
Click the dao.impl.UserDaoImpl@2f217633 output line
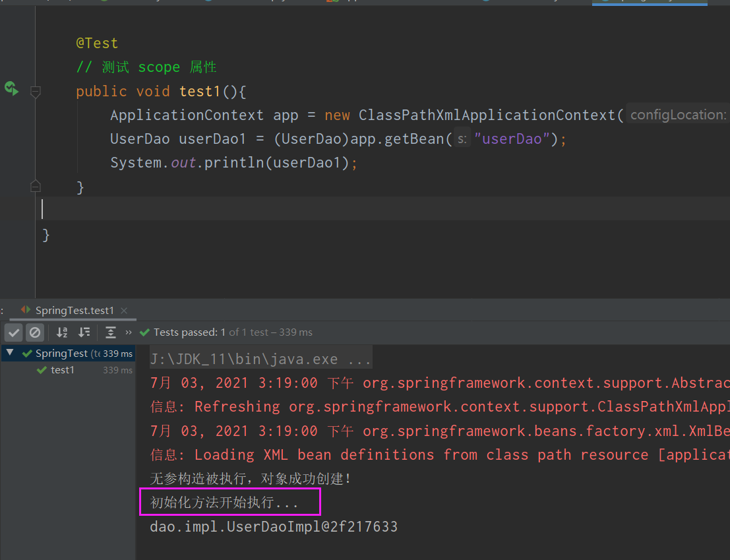274,526
